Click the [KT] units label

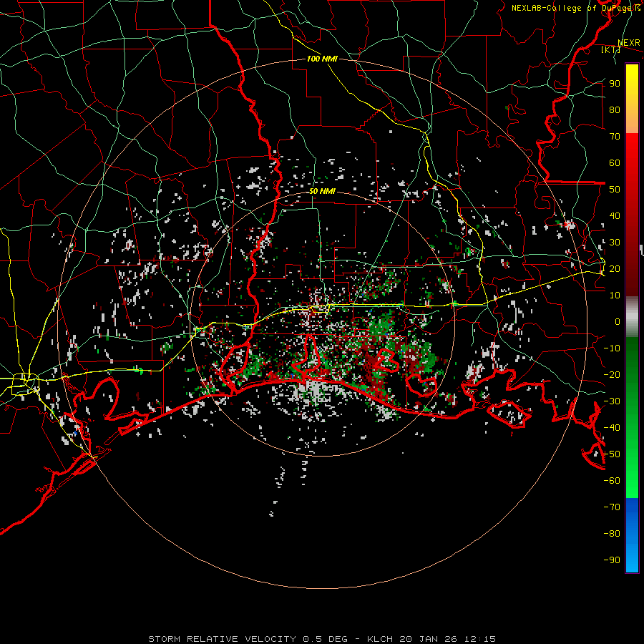pos(611,49)
